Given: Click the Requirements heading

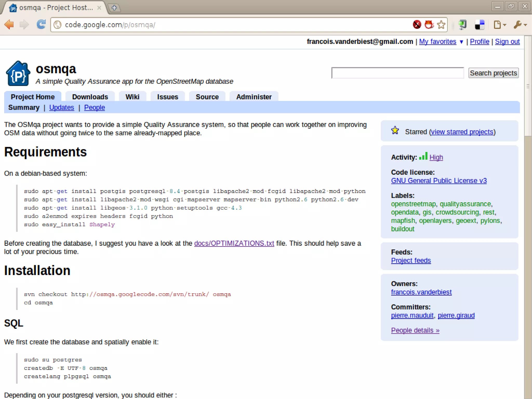Looking at the screenshot, I should (45, 152).
